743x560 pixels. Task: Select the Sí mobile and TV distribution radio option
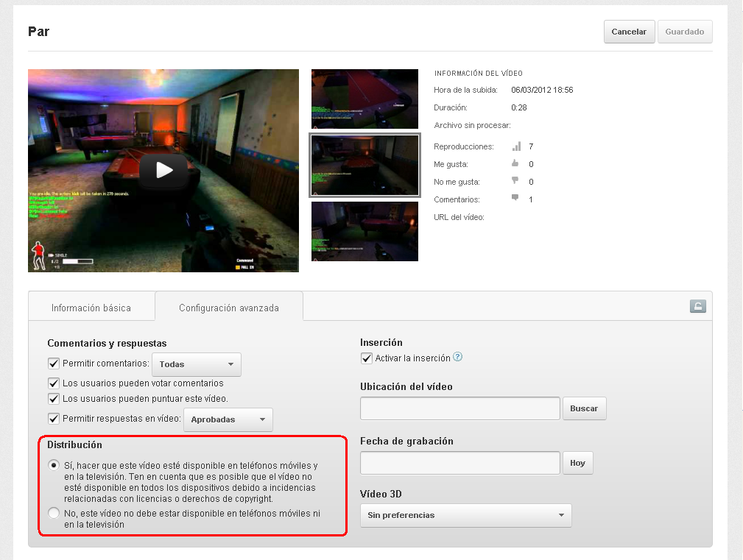point(54,465)
